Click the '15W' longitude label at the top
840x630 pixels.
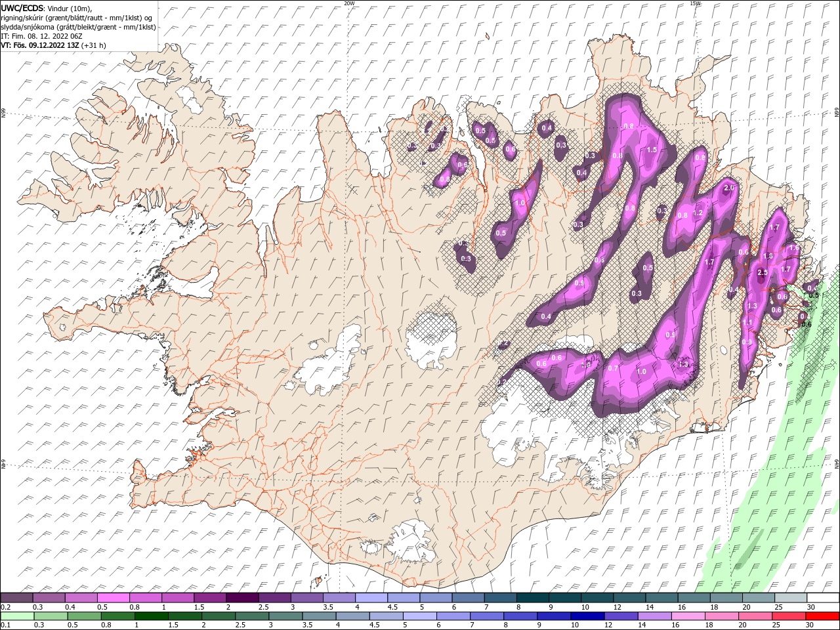[694, 3]
